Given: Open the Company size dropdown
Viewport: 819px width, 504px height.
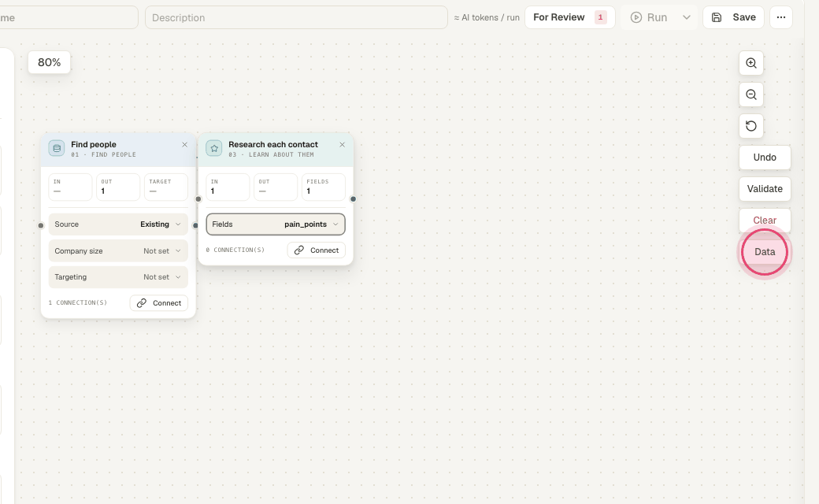Looking at the screenshot, I should 118,250.
